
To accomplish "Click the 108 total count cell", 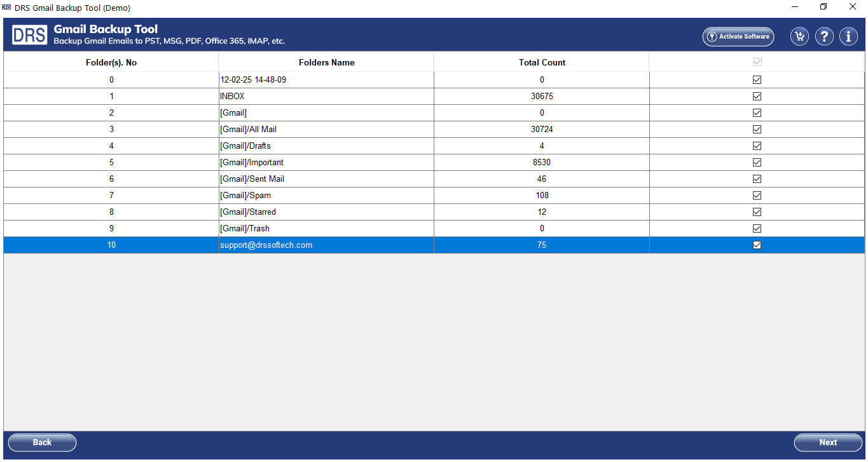I will (x=542, y=196).
